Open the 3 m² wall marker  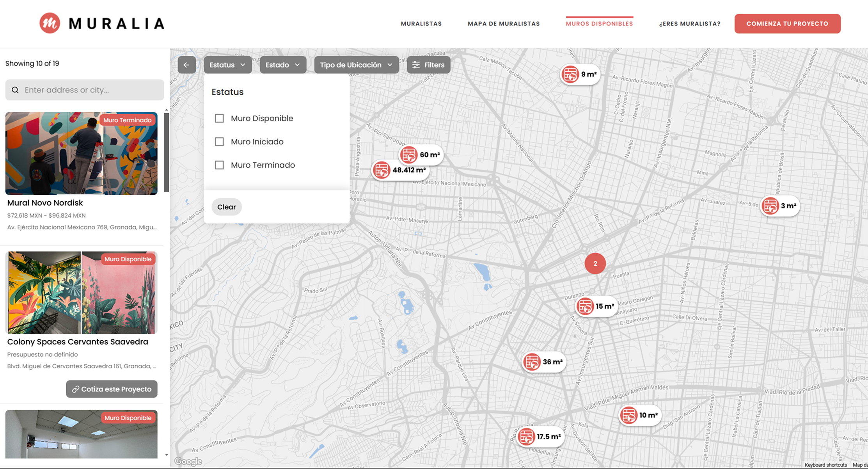[779, 206]
